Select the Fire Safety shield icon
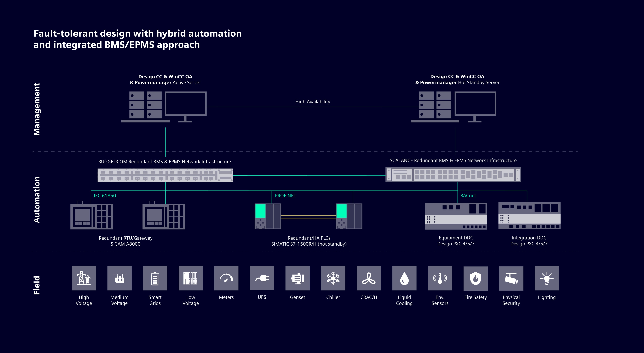 (476, 278)
